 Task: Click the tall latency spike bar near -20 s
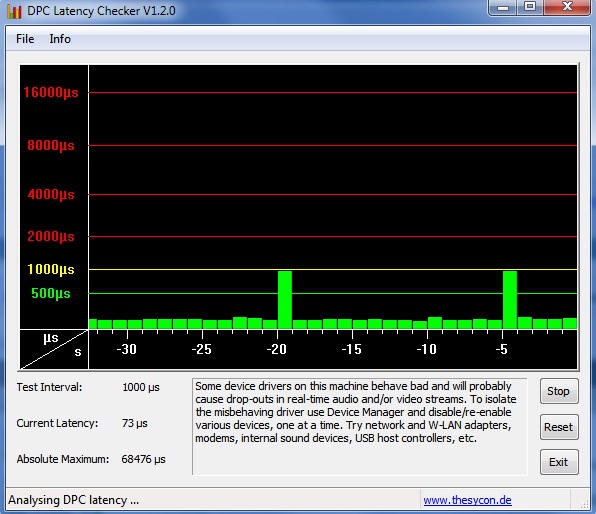click(x=285, y=300)
